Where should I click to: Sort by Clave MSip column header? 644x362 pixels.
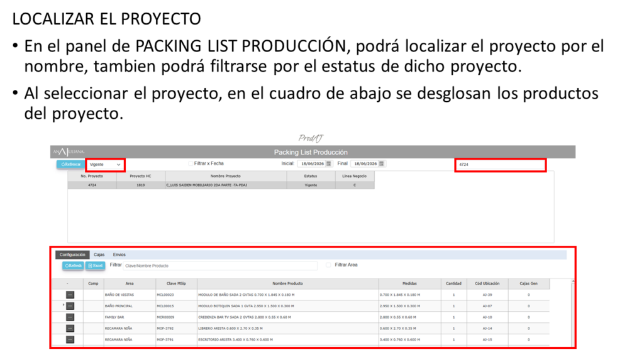click(x=176, y=283)
